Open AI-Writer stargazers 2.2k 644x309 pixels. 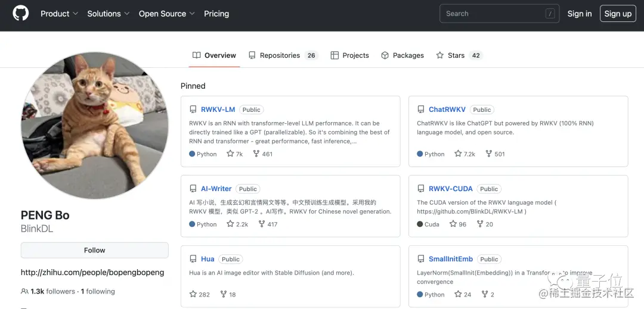coord(237,224)
